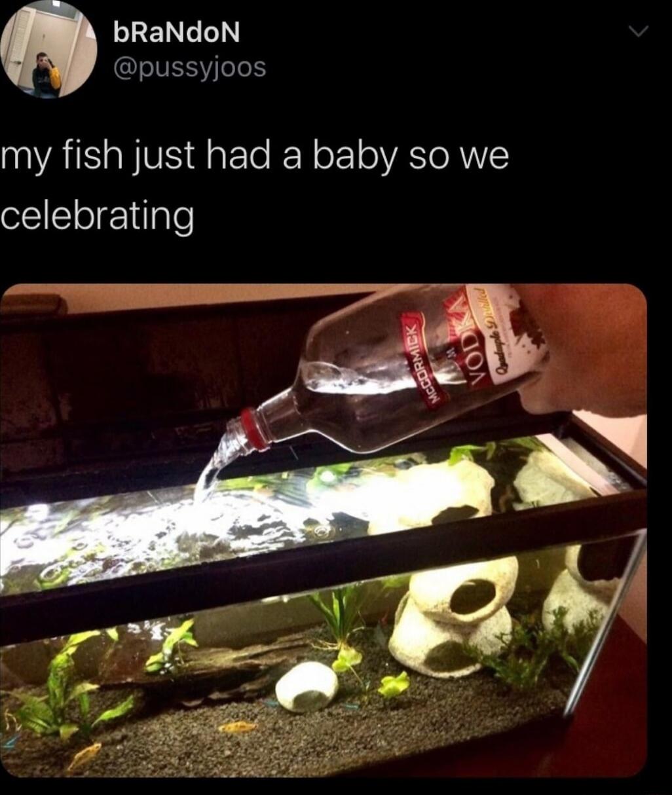
Task: Select the 'my fish just had a baby' tweet text
Action: (x=255, y=185)
